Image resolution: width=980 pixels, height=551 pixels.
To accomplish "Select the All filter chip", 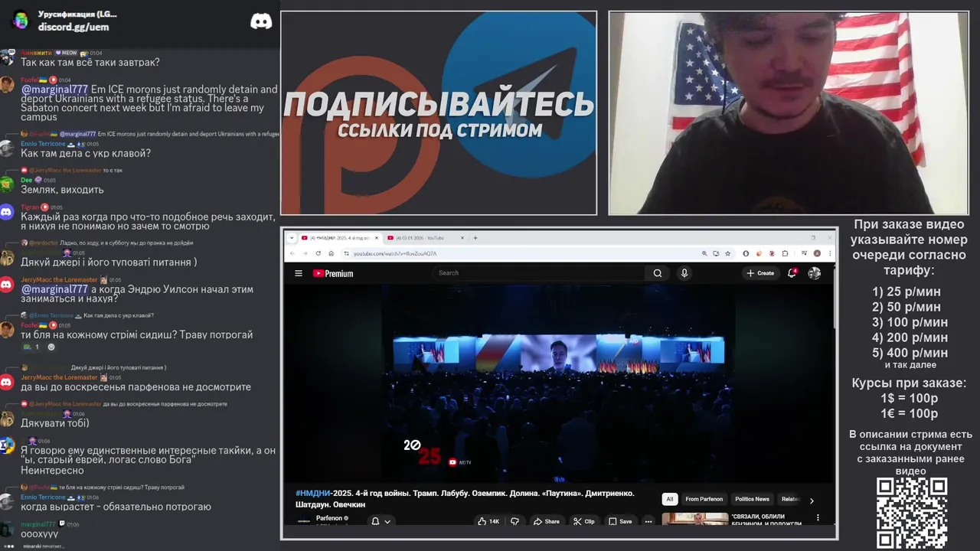I will click(670, 499).
